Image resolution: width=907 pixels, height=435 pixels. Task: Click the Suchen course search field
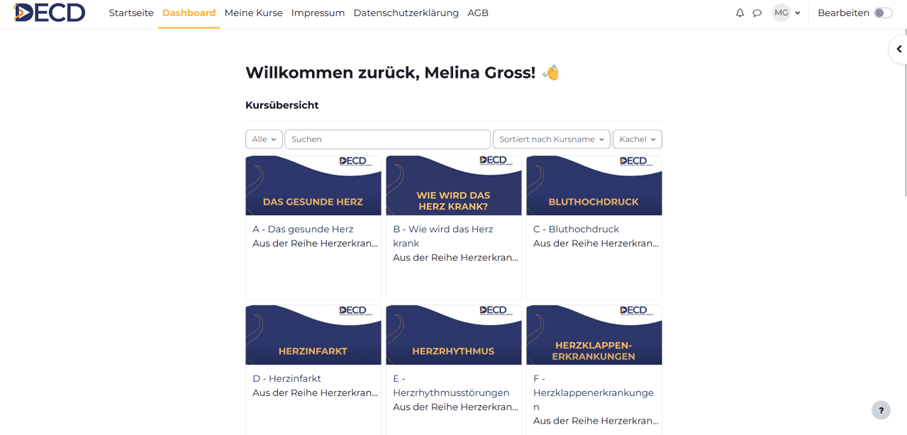tap(388, 139)
